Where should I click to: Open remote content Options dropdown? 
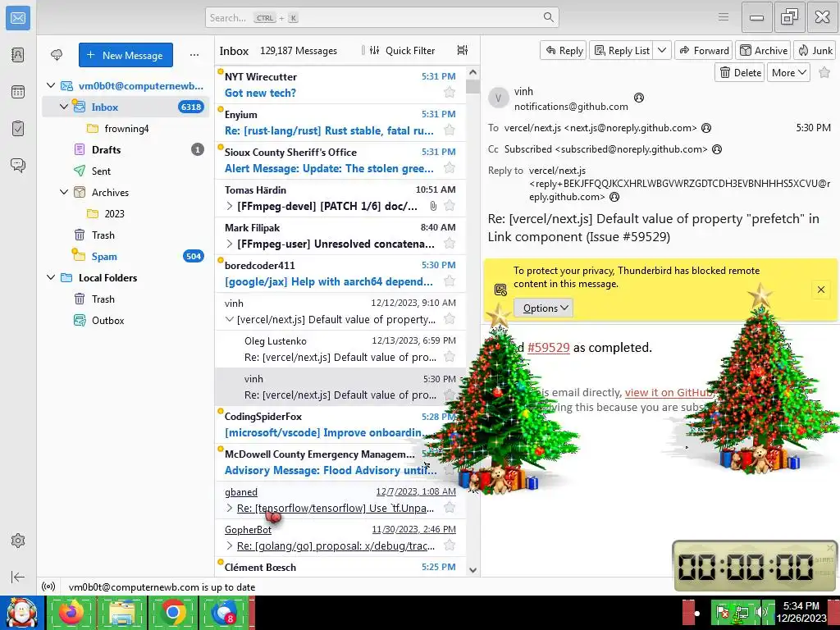click(544, 308)
